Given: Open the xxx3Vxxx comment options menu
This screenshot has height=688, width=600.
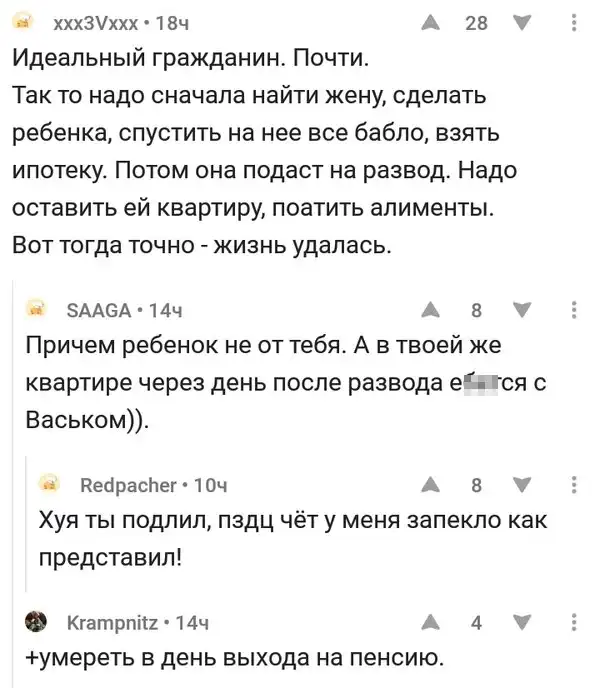Looking at the screenshot, I should (x=572, y=21).
